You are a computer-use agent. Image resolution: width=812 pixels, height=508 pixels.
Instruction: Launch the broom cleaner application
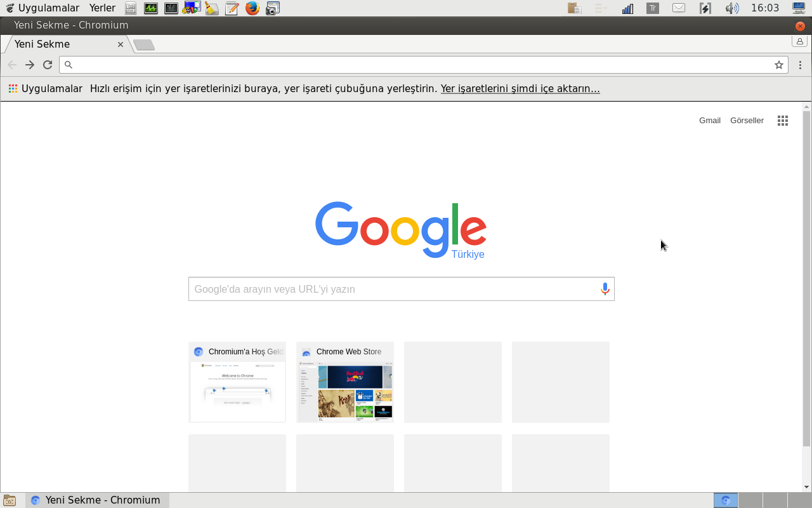212,8
